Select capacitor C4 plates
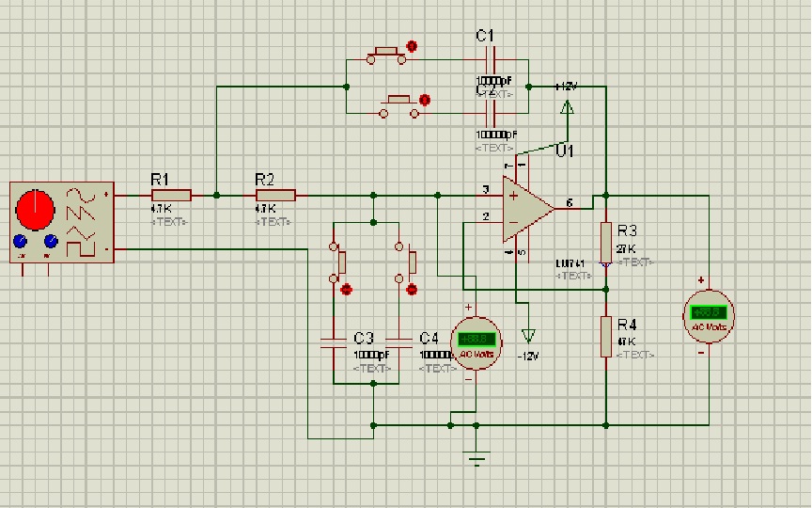812x508 pixels. [398, 342]
